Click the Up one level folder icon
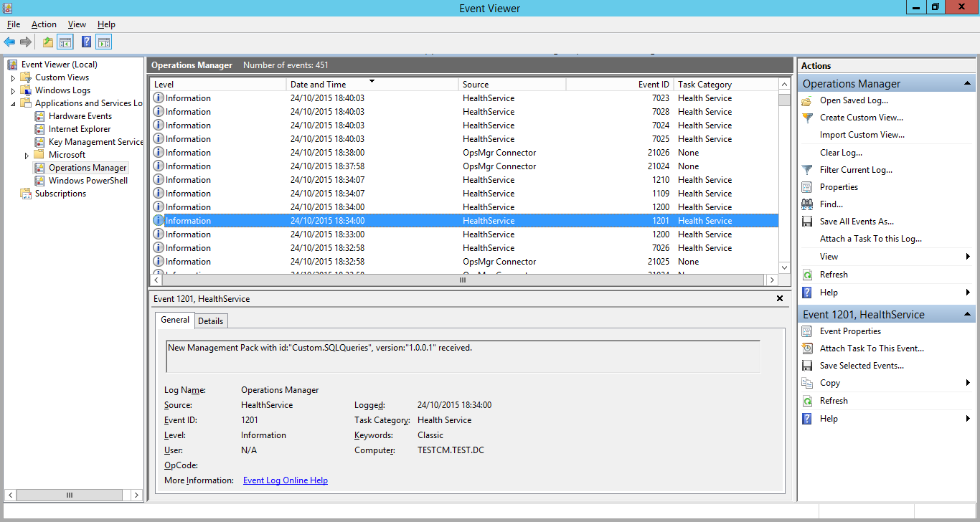The image size is (980, 522). 48,42
